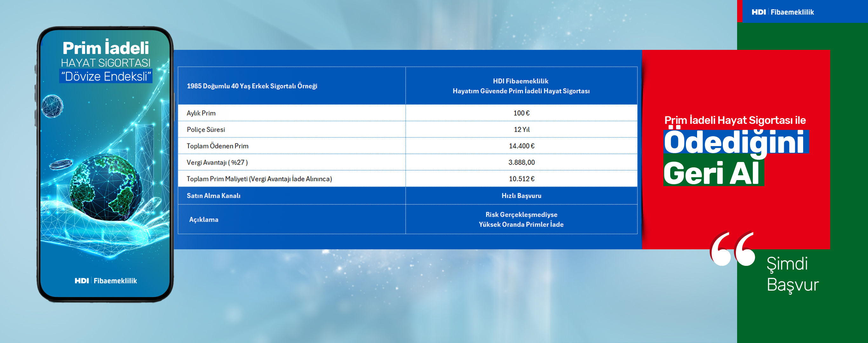The image size is (868, 343).
Task: Click the Hızlı Başvuru cell
Action: tap(521, 196)
